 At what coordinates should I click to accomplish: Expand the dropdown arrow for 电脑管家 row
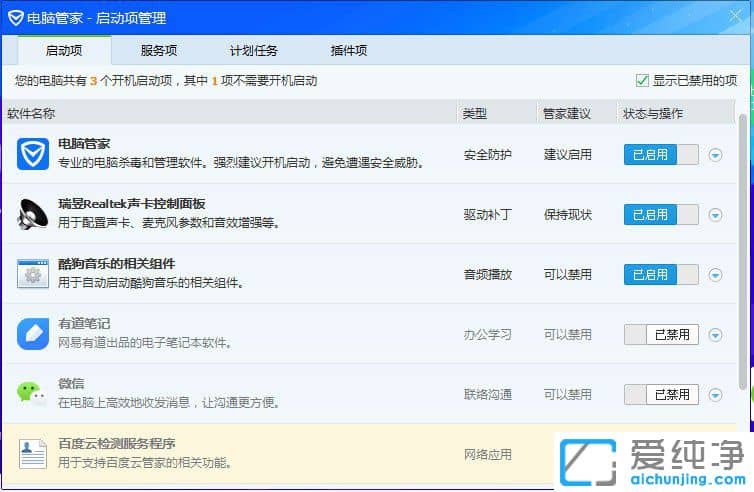(x=715, y=155)
